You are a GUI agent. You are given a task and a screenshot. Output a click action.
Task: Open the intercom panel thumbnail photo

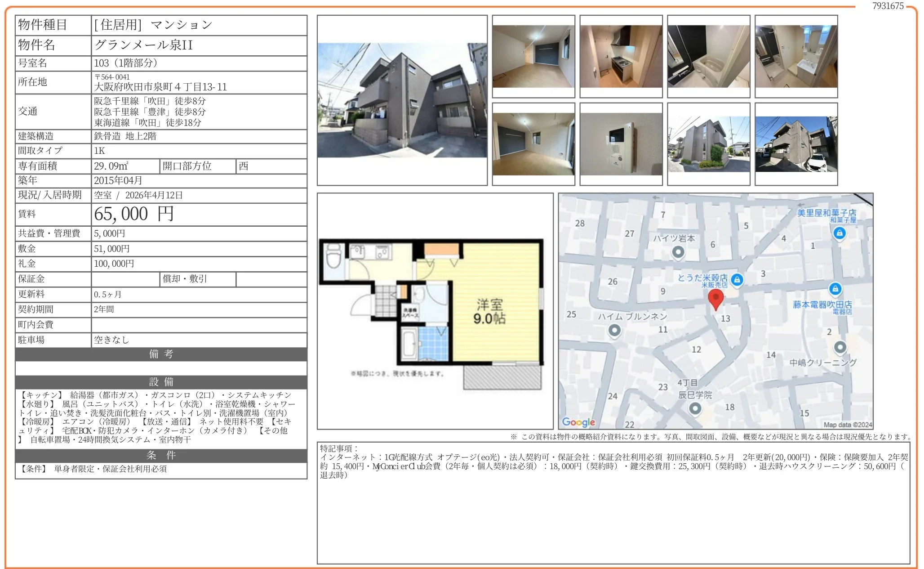pyautogui.click(x=621, y=144)
